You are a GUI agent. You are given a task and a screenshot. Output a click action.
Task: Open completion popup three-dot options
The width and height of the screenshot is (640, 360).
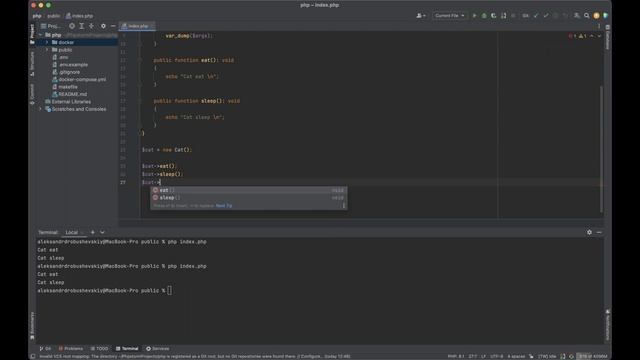tap(343, 206)
